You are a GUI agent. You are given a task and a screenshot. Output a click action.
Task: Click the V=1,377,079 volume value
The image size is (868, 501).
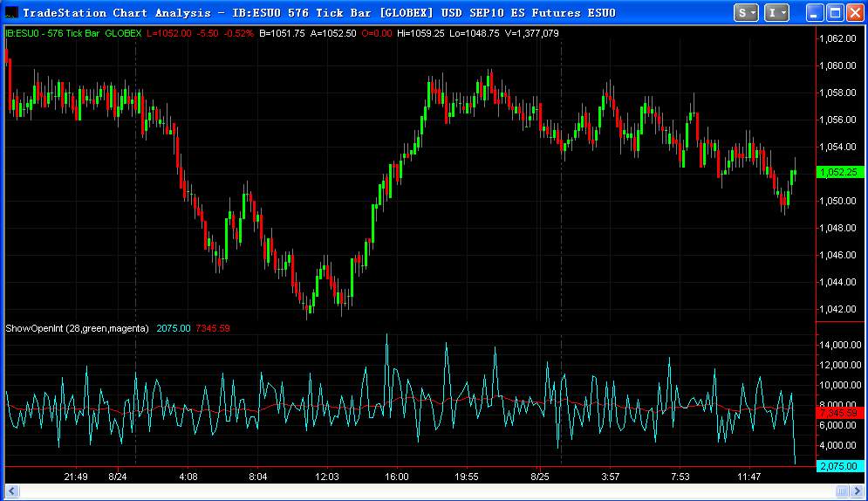point(531,33)
